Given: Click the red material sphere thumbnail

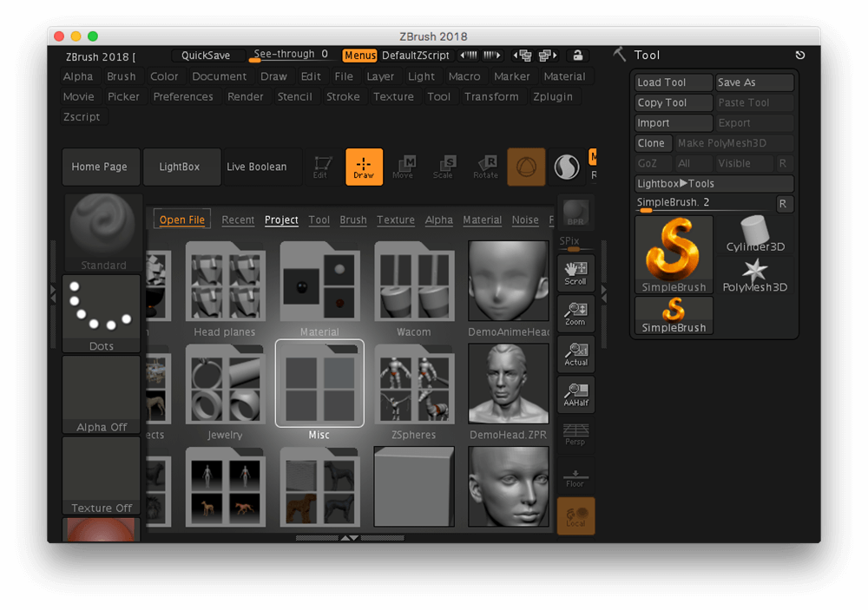Looking at the screenshot, I should point(101,529).
